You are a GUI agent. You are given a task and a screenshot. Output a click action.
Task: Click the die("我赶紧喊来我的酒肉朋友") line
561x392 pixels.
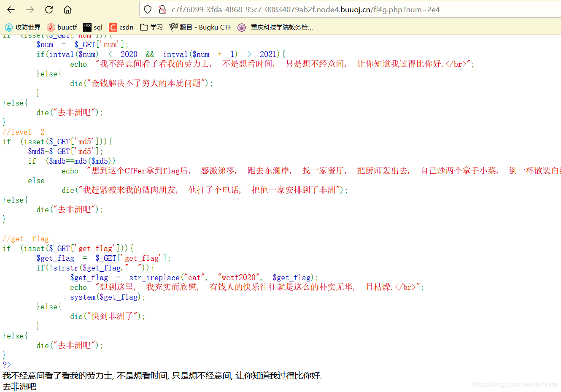(x=205, y=190)
